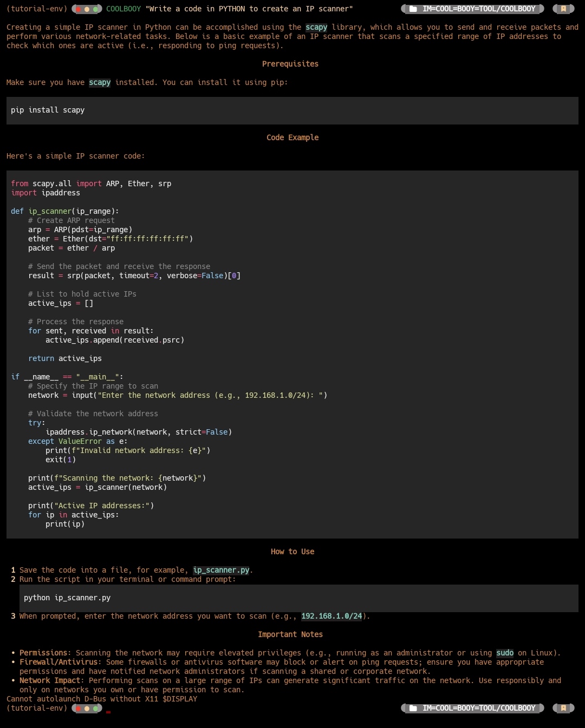
Task: Click highlighted ip_scanner.py filename in step 1
Action: (221, 570)
